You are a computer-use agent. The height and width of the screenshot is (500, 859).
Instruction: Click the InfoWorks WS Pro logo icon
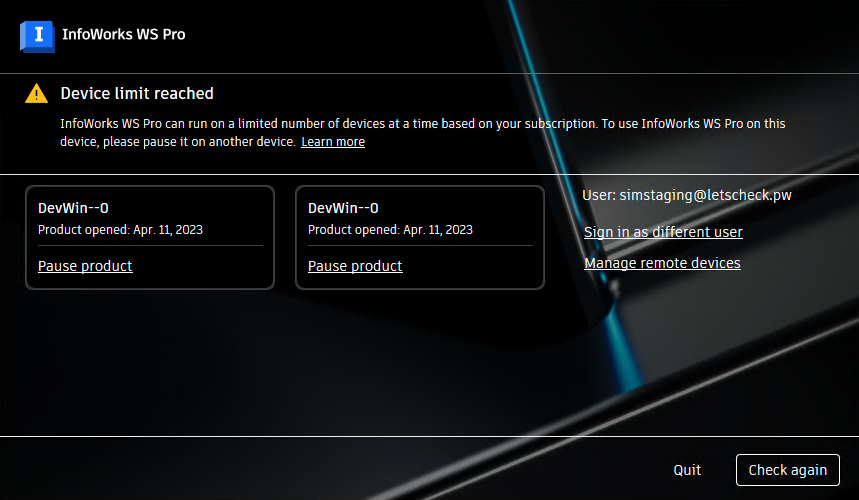point(37,36)
